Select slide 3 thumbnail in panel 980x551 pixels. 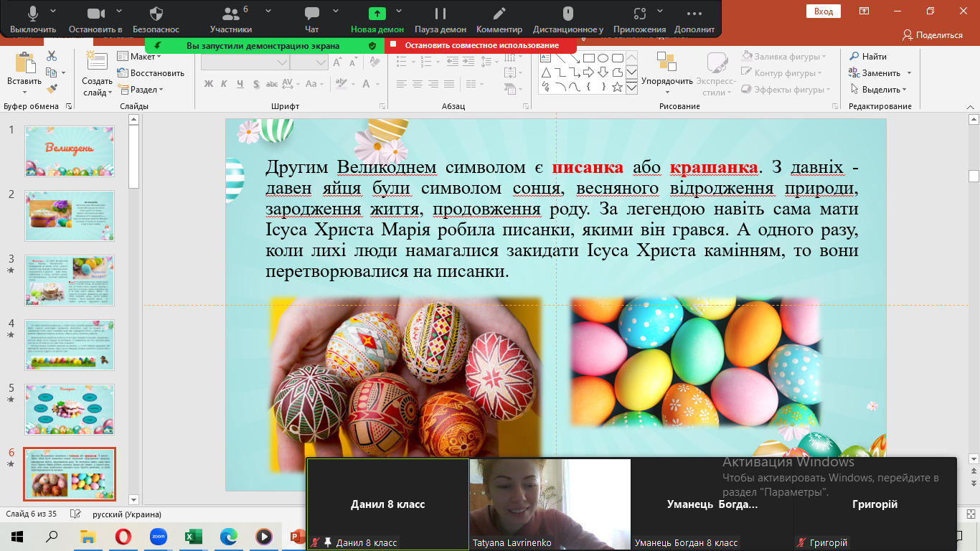(x=70, y=280)
